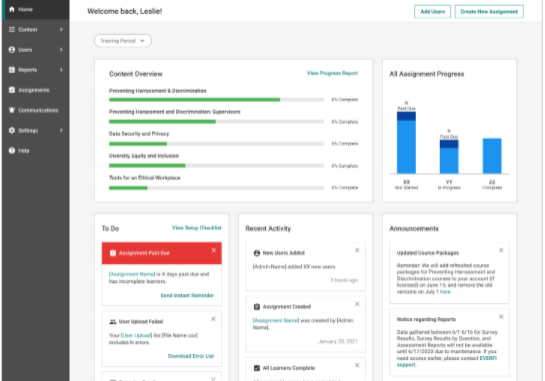Dismiss the Assignment Created activity
This screenshot has width=545, height=381.
click(357, 304)
